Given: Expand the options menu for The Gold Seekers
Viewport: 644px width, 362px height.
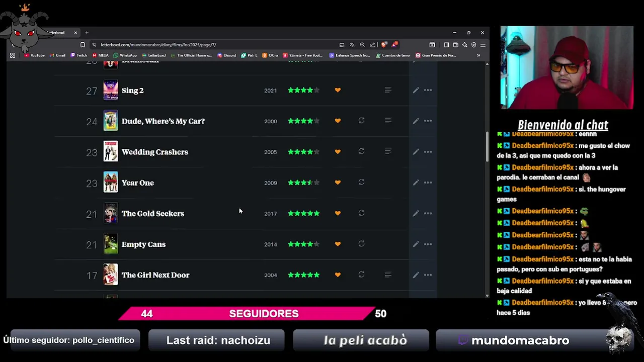Looking at the screenshot, I should click(428, 213).
